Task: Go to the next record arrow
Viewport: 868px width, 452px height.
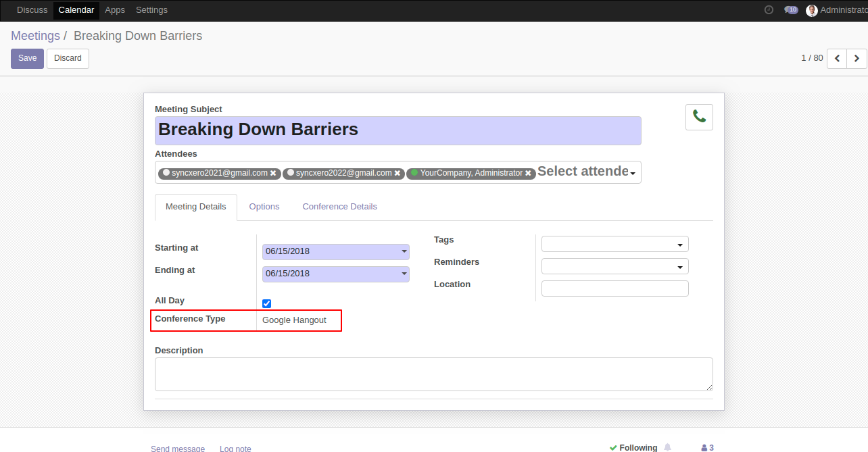Action: [x=857, y=59]
